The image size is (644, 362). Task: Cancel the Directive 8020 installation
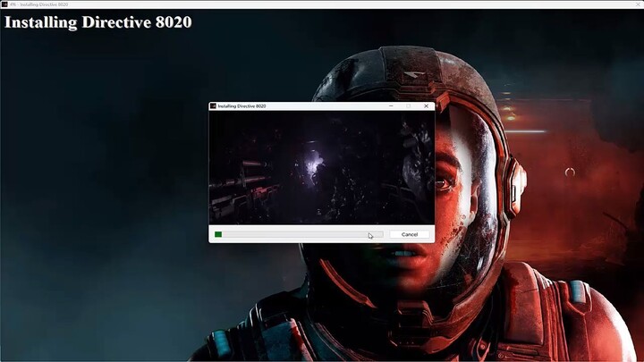(409, 234)
